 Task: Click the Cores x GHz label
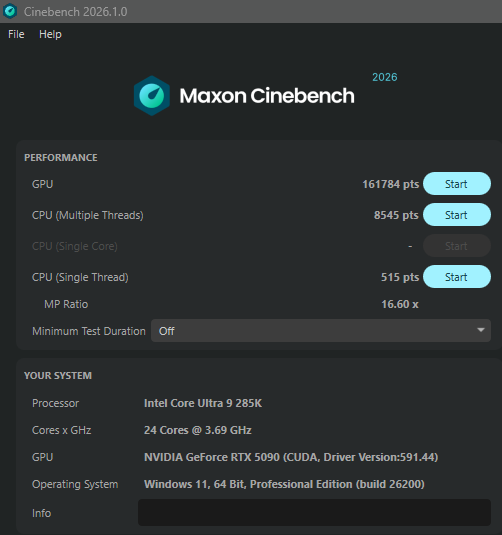(x=61, y=430)
